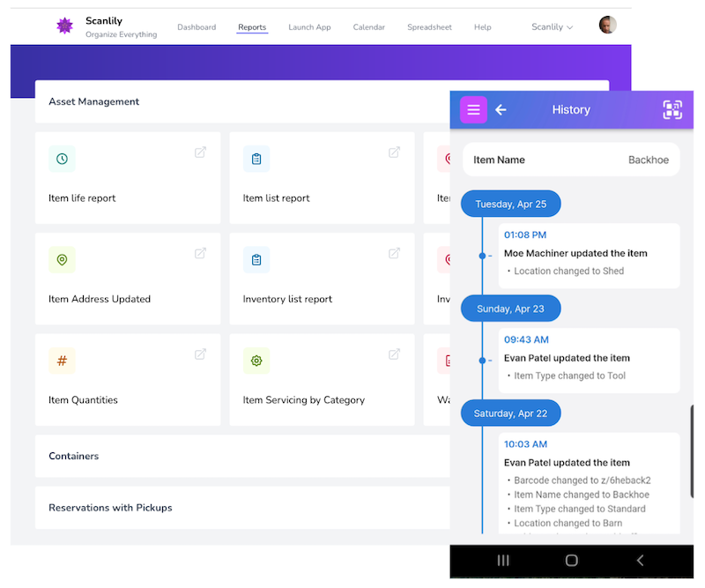The width and height of the screenshot is (705, 588).
Task: Click the Scanlily purple logo icon
Action: (64, 26)
